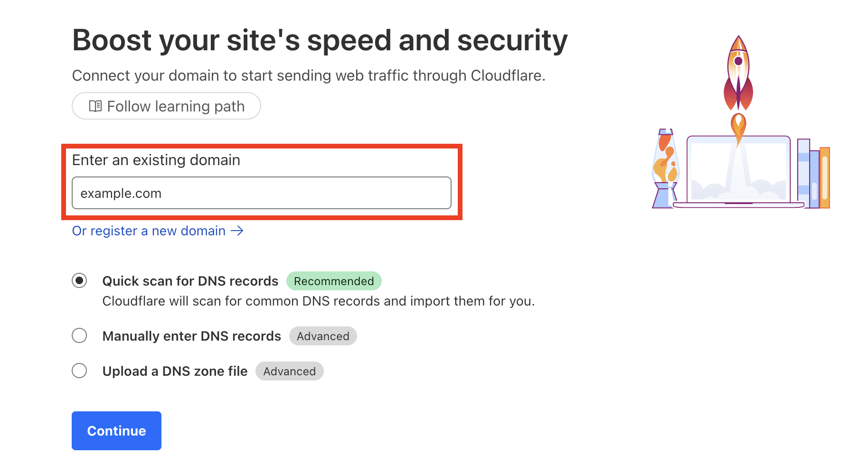Click the Upload a DNS zone file label text
868x464 pixels.
pyautogui.click(x=175, y=371)
